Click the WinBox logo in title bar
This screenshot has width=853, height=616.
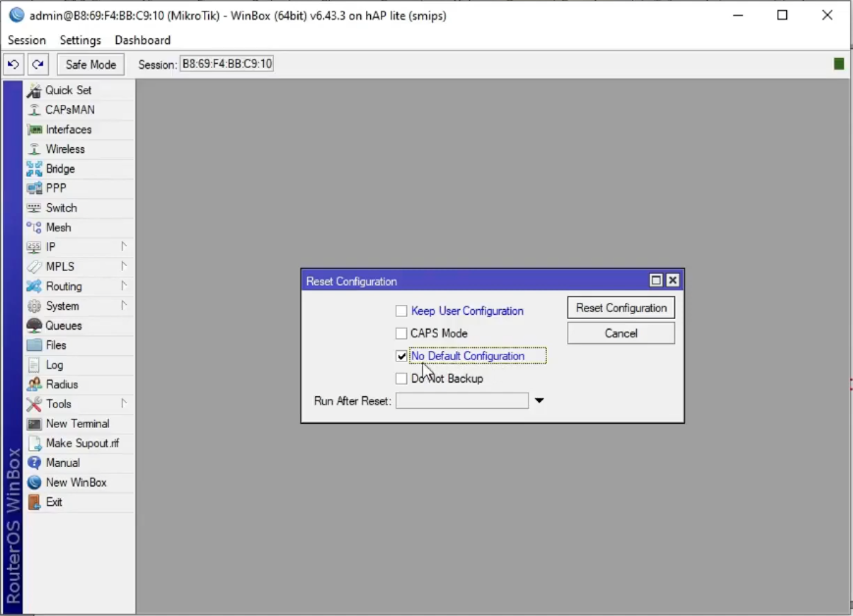[17, 16]
